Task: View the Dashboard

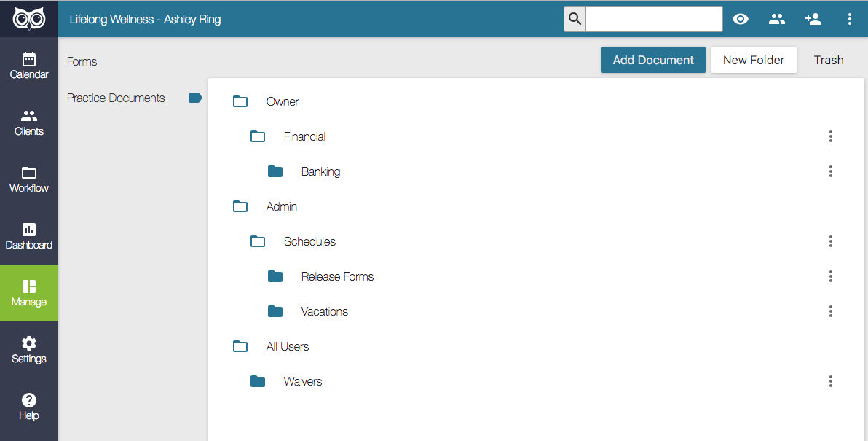Action: pyautogui.click(x=29, y=235)
